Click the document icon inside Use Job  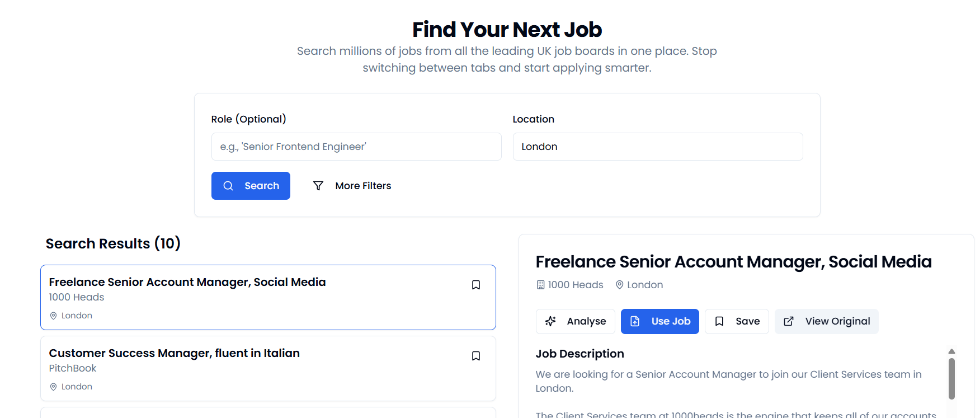point(635,321)
